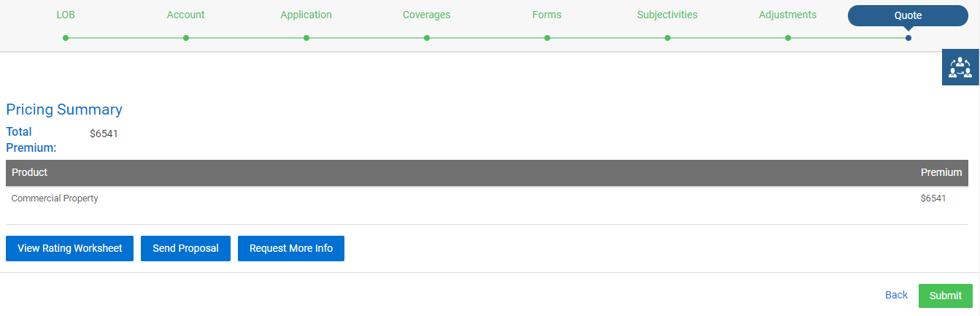The width and height of the screenshot is (980, 316).
Task: Go to the LOB step
Action: pos(66,15)
